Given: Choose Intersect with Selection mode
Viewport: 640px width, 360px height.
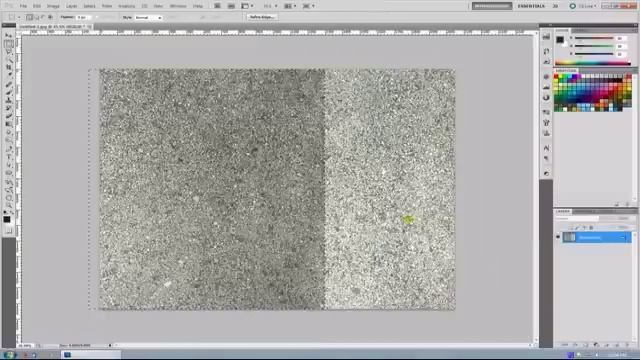Looking at the screenshot, I should (x=50, y=17).
